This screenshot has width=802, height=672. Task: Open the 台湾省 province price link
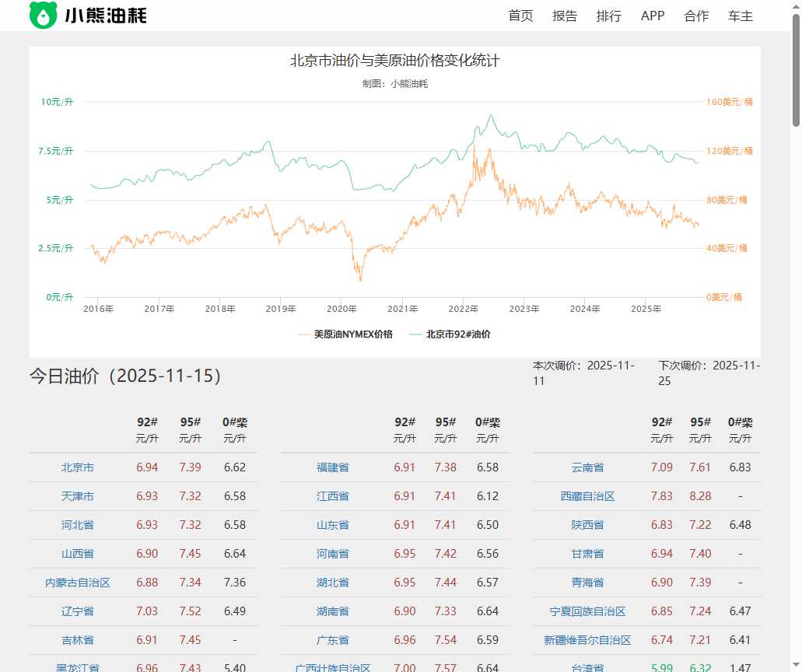pos(588,667)
